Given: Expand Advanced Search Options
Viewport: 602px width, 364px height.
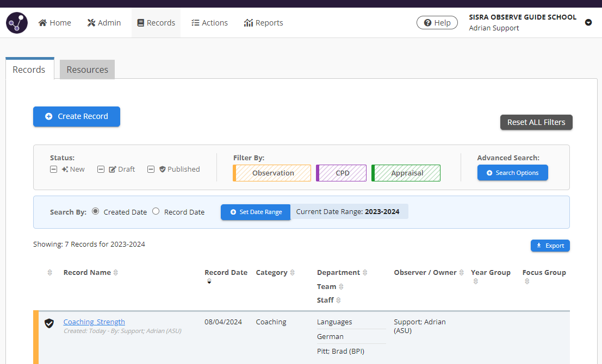Looking at the screenshot, I should click(x=512, y=173).
